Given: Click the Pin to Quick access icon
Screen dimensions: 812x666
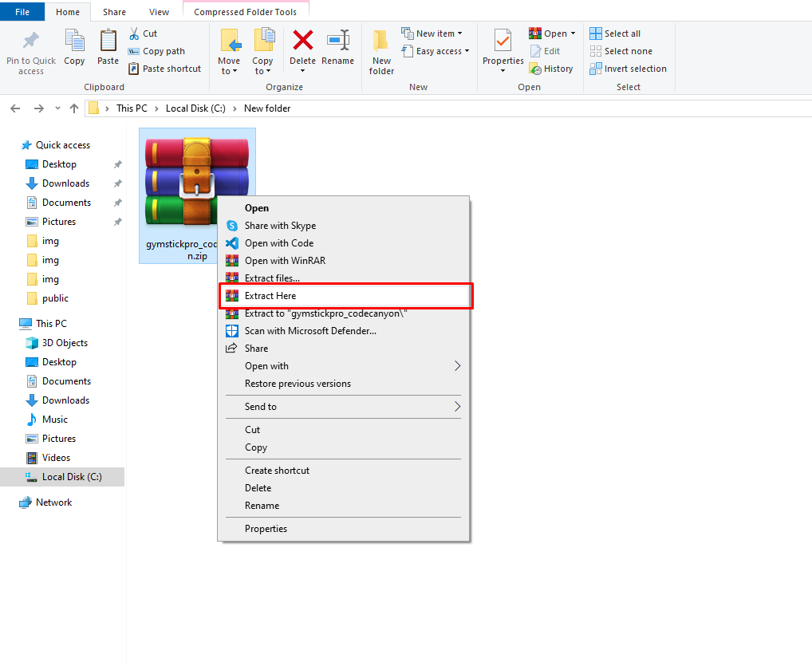Looking at the screenshot, I should [31, 41].
